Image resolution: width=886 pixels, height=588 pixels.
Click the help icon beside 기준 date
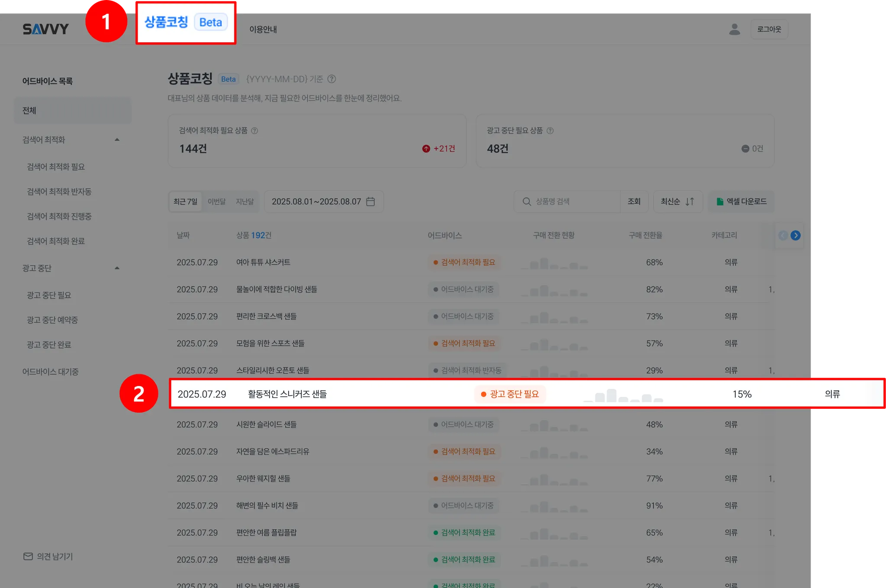[x=331, y=79]
